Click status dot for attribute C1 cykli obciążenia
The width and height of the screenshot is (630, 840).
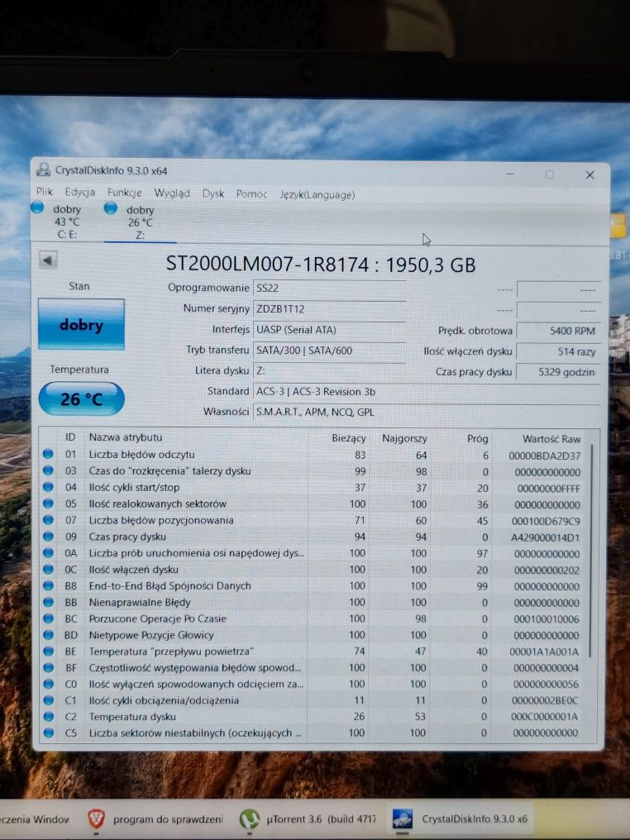click(48, 699)
